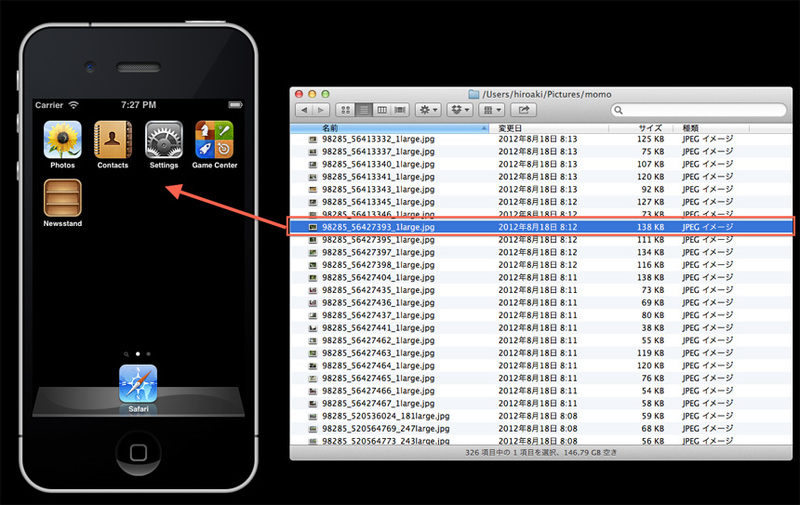Open the Contacts app icon
Viewport: 800px width, 505px height.
pyautogui.click(x=113, y=140)
